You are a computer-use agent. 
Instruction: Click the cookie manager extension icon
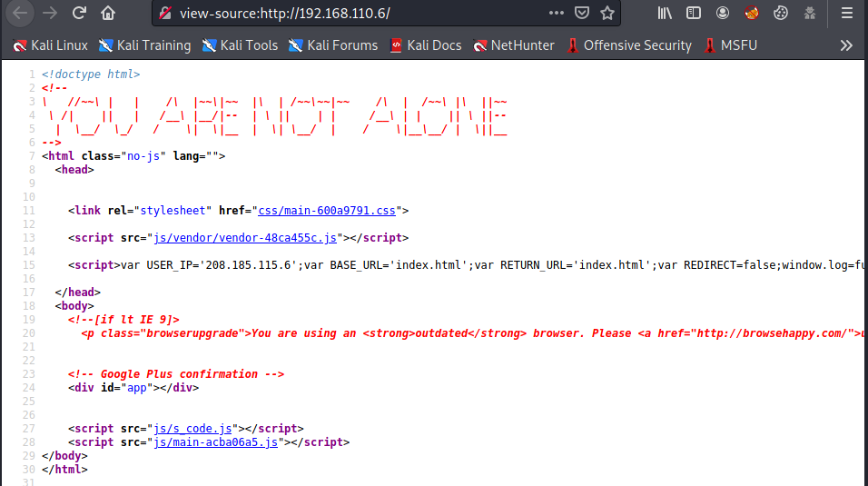click(x=780, y=14)
